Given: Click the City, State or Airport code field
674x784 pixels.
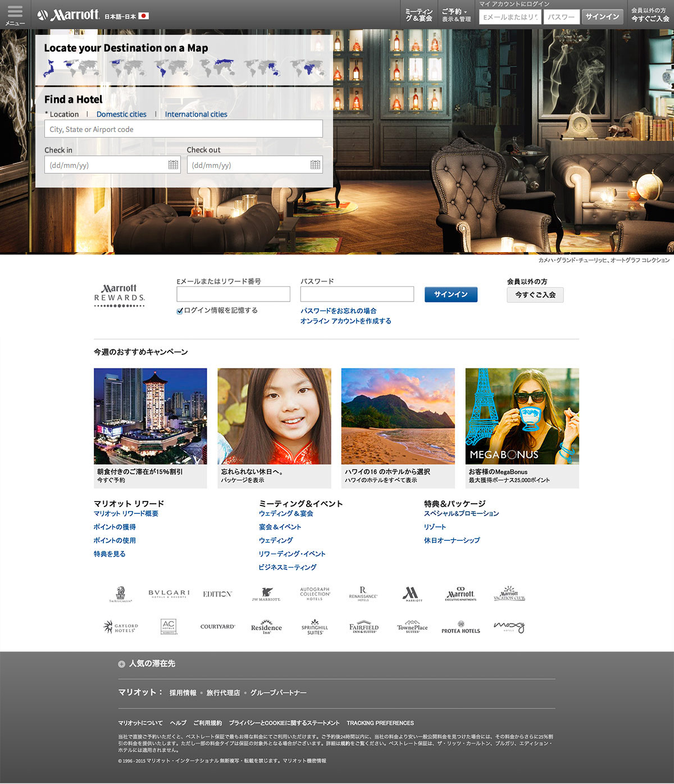Looking at the screenshot, I should tap(183, 129).
